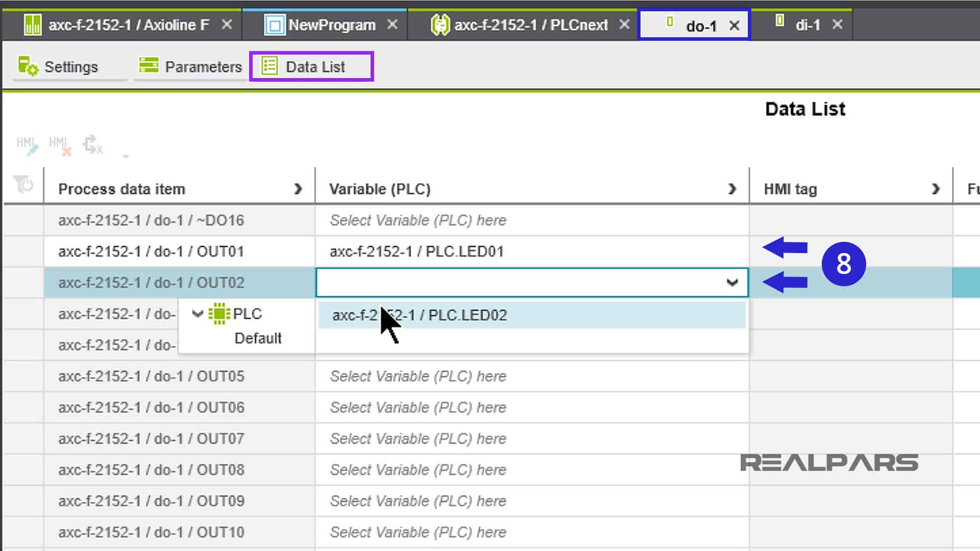This screenshot has width=980, height=551.
Task: Select variable for the ~DO16 row
Action: (x=532, y=220)
